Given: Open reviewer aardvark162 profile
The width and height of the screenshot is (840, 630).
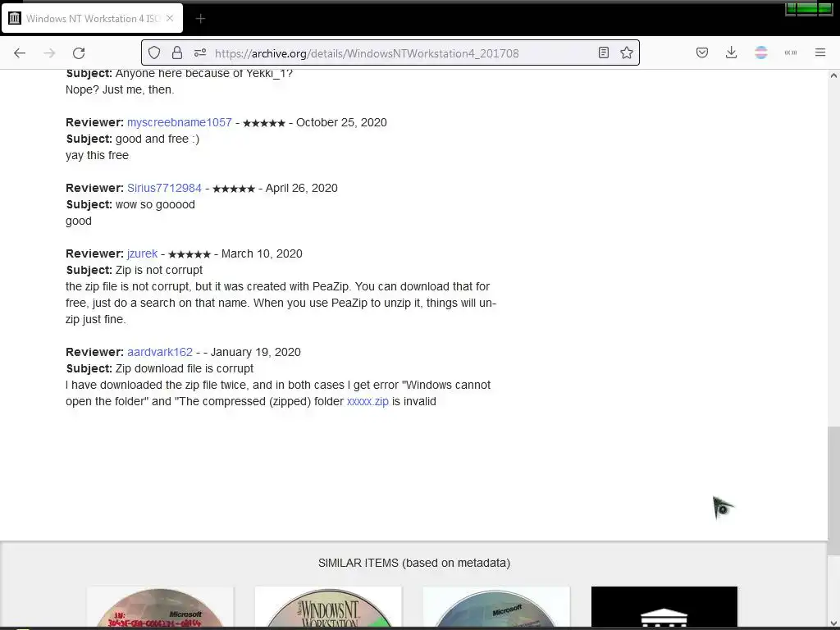Looking at the screenshot, I should pos(160,352).
